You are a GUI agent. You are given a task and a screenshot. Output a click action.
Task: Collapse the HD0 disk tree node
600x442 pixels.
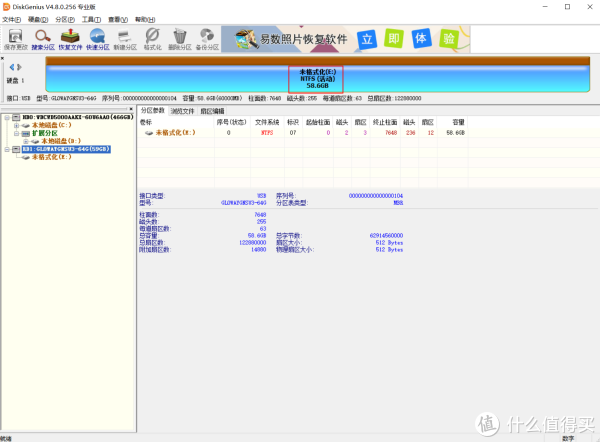click(x=7, y=117)
